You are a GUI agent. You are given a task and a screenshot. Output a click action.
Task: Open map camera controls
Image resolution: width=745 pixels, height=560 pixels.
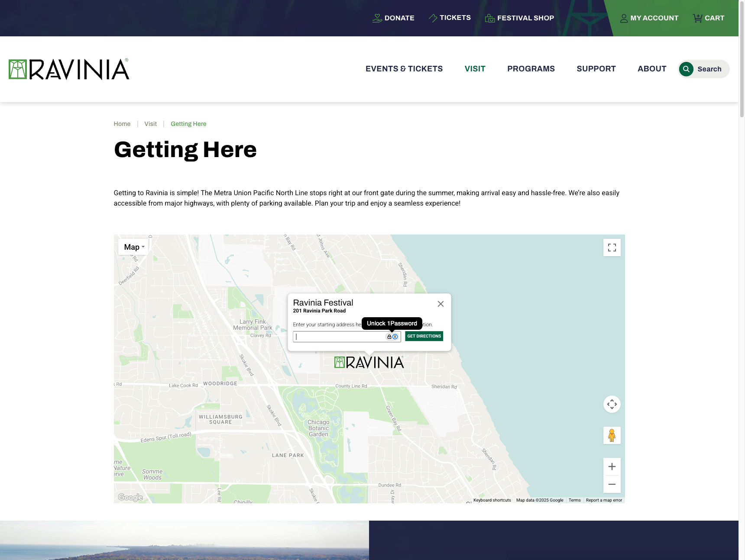coord(612,404)
